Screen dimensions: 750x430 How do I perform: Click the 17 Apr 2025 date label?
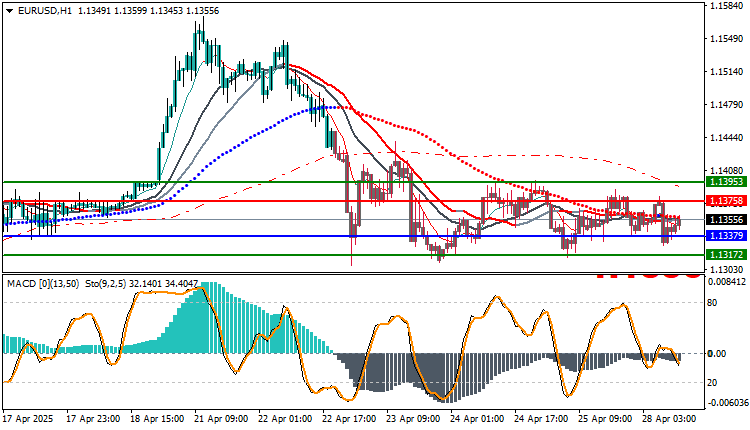[28, 419]
